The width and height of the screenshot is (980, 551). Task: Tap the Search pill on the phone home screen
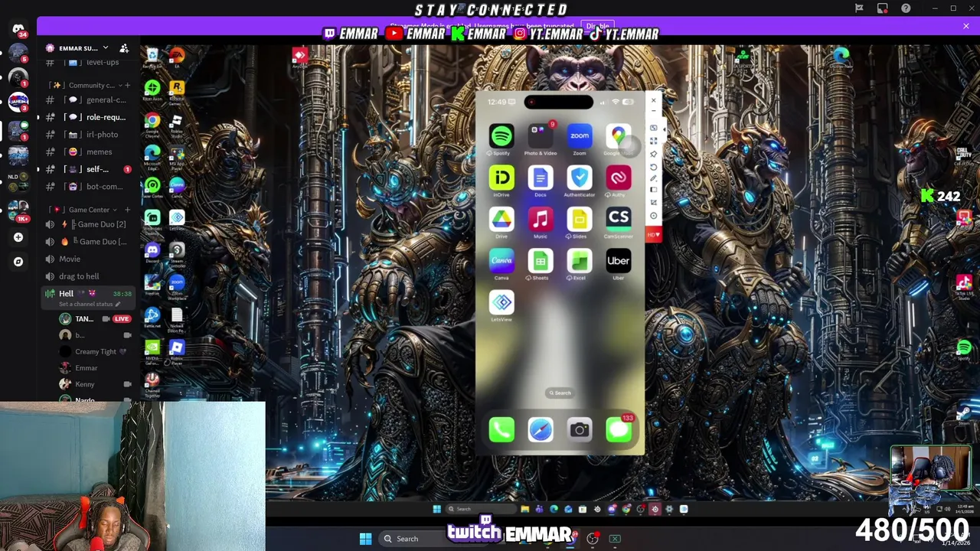(x=560, y=393)
